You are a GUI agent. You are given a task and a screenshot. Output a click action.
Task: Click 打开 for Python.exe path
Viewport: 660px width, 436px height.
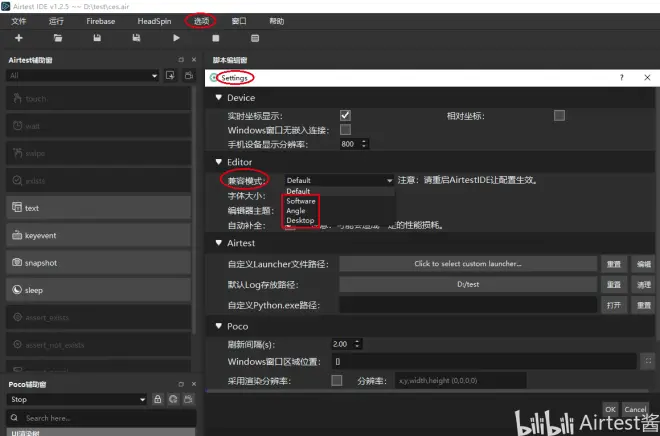[614, 305]
